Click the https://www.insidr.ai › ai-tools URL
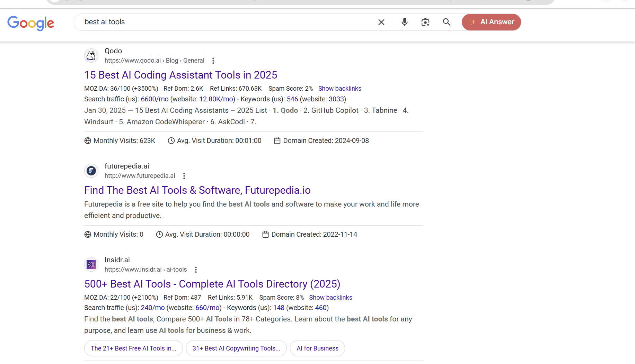The height and width of the screenshot is (364, 635). tap(146, 270)
